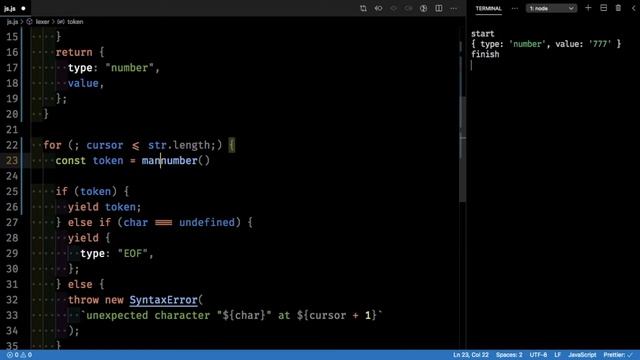The height and width of the screenshot is (360, 640).
Task: Click the lexer breadcrumb item
Action: tap(42, 22)
